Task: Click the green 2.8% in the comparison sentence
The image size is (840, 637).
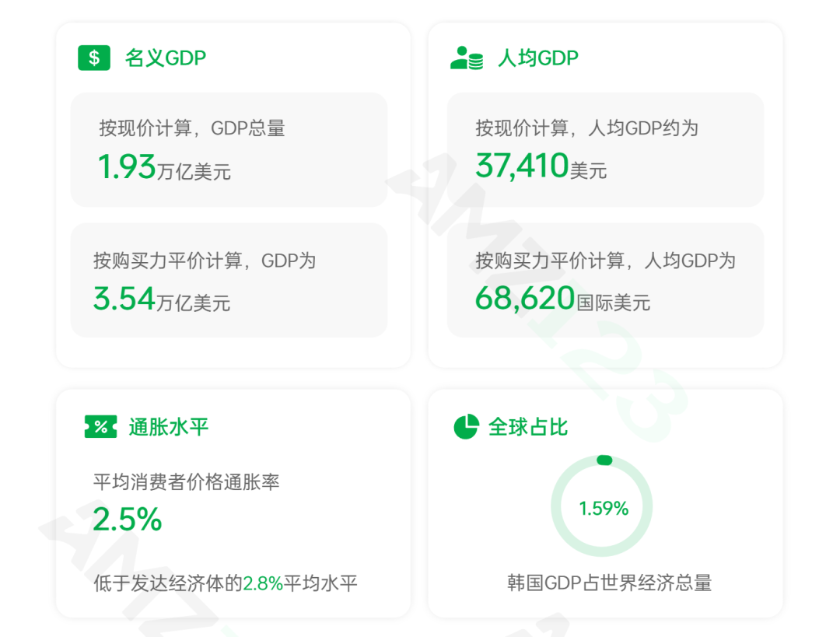Action: [263, 583]
